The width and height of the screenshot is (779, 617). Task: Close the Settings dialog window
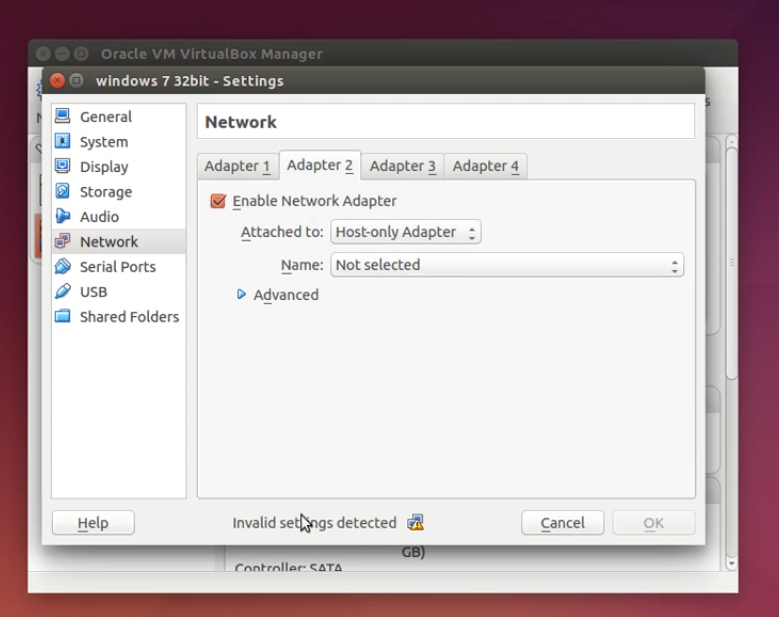[58, 80]
